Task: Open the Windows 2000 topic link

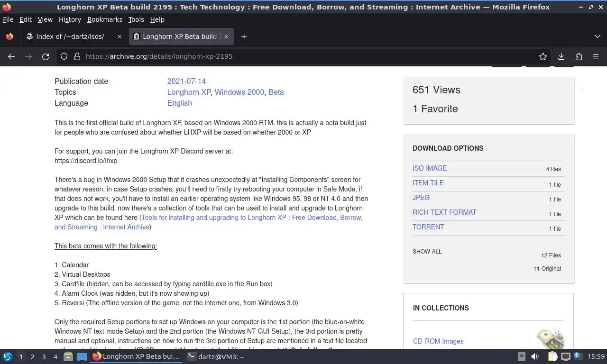Action: pyautogui.click(x=239, y=92)
